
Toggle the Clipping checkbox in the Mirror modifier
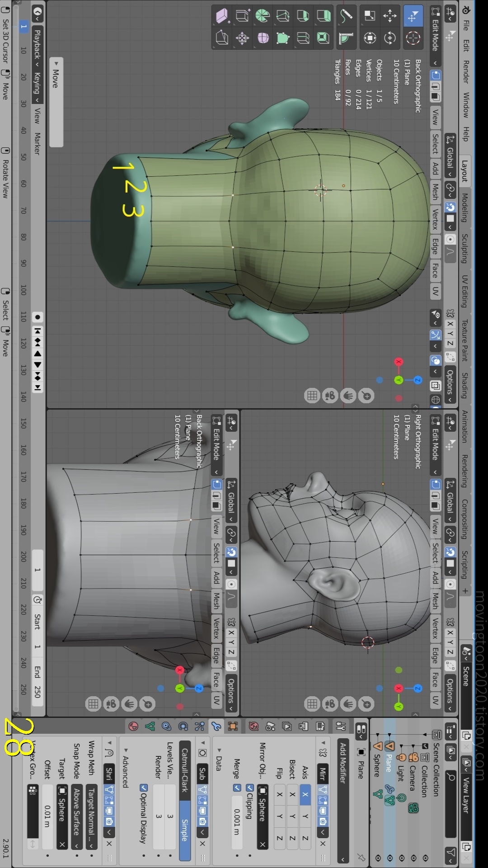click(x=249, y=788)
